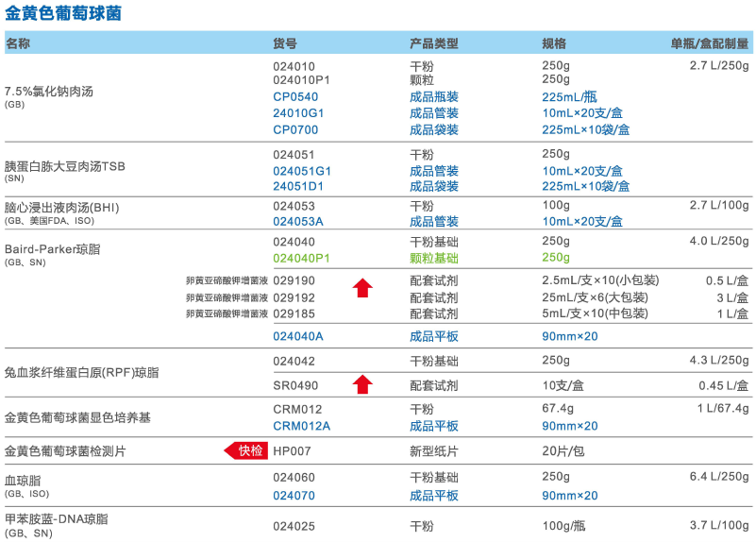Click product name 金黄色葡萄球菌检测片

coord(65,451)
